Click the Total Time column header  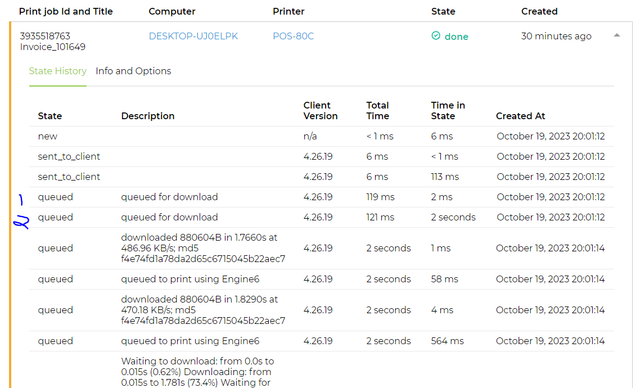tap(378, 111)
